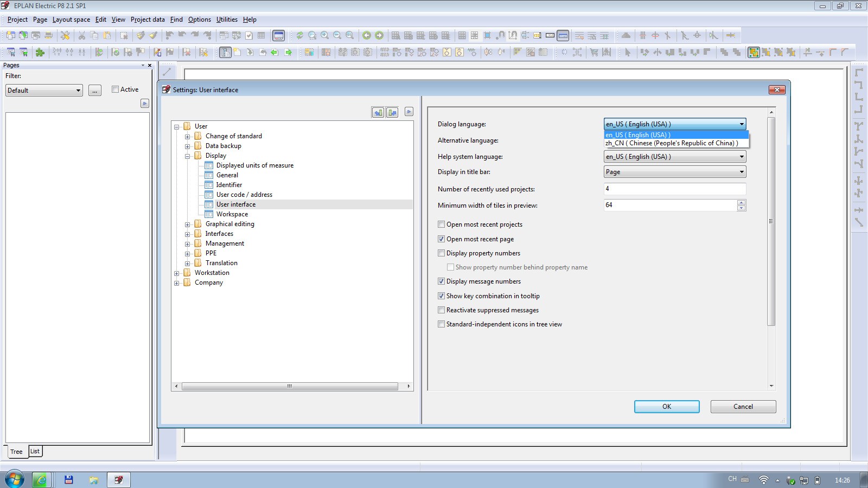Click the mouse pointer select icon
Screen dimensions: 868x488
(628, 53)
